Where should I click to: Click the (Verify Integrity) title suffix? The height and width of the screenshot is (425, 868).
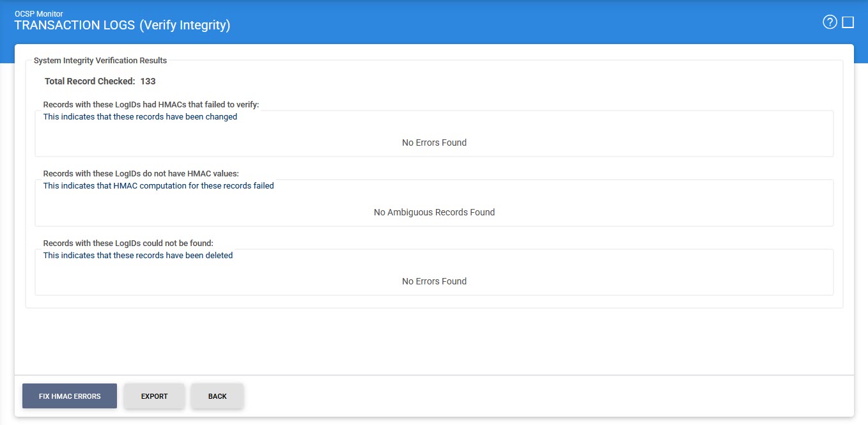coord(184,26)
